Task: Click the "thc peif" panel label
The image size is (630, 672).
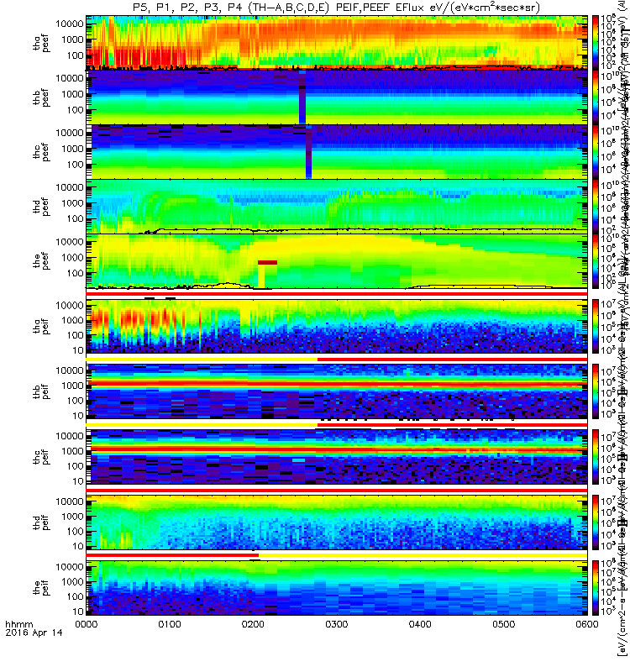Action: pos(41,457)
